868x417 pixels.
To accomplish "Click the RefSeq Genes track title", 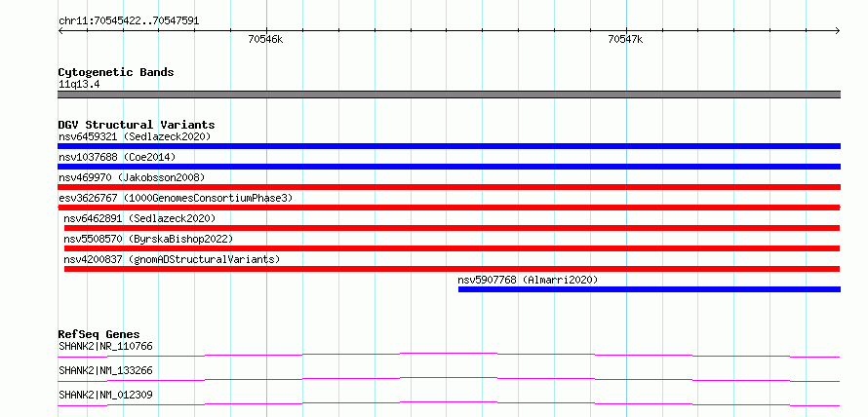I will (99, 334).
